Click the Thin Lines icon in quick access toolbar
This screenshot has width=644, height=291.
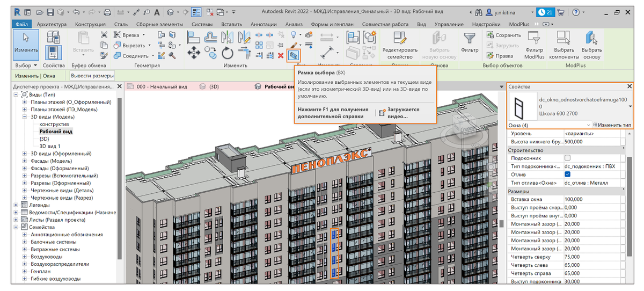click(x=196, y=12)
